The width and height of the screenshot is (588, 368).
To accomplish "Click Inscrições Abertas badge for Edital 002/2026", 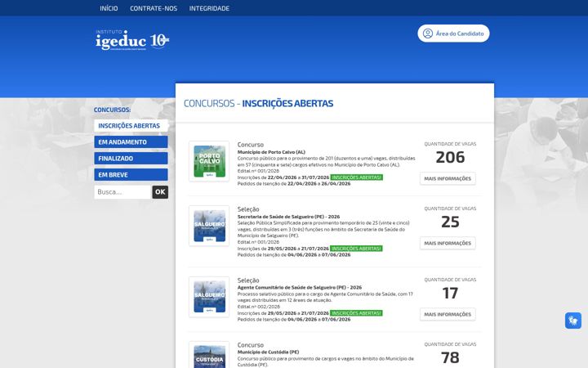I will coord(356,313).
